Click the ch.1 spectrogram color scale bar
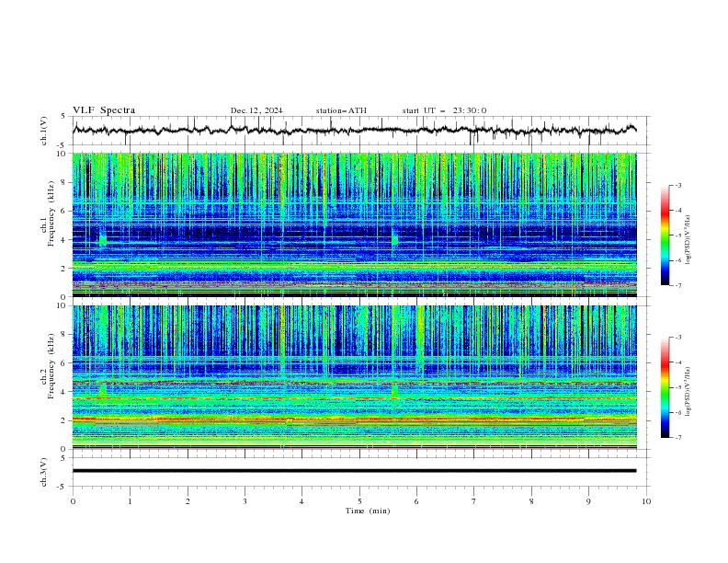This screenshot has height=563, width=728. pos(665,235)
